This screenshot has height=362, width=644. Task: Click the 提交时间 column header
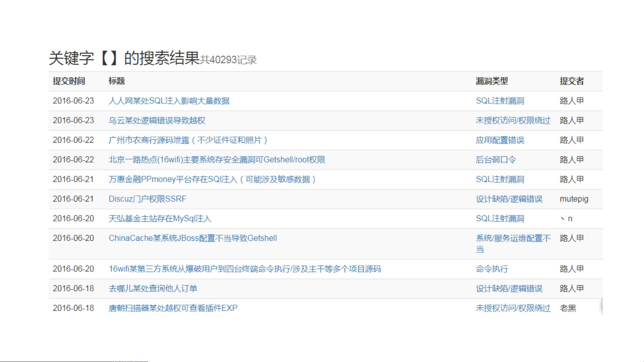point(69,81)
